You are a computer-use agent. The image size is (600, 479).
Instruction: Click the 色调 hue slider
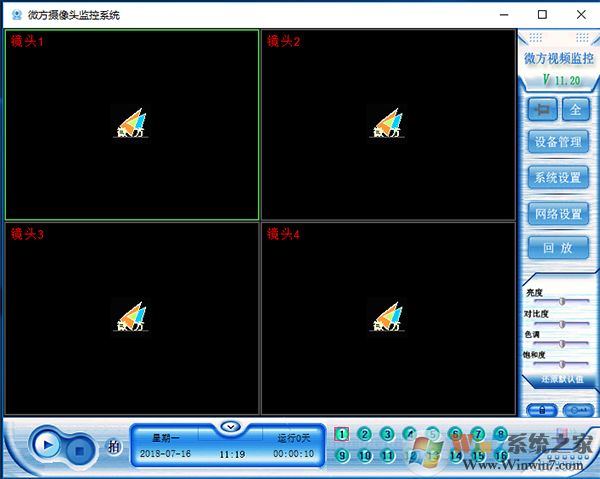coord(562,344)
